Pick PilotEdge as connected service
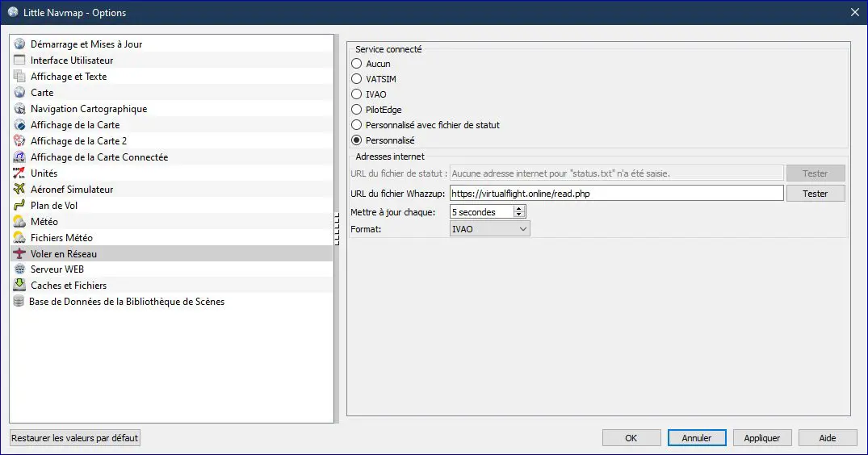868x455 pixels. [357, 110]
